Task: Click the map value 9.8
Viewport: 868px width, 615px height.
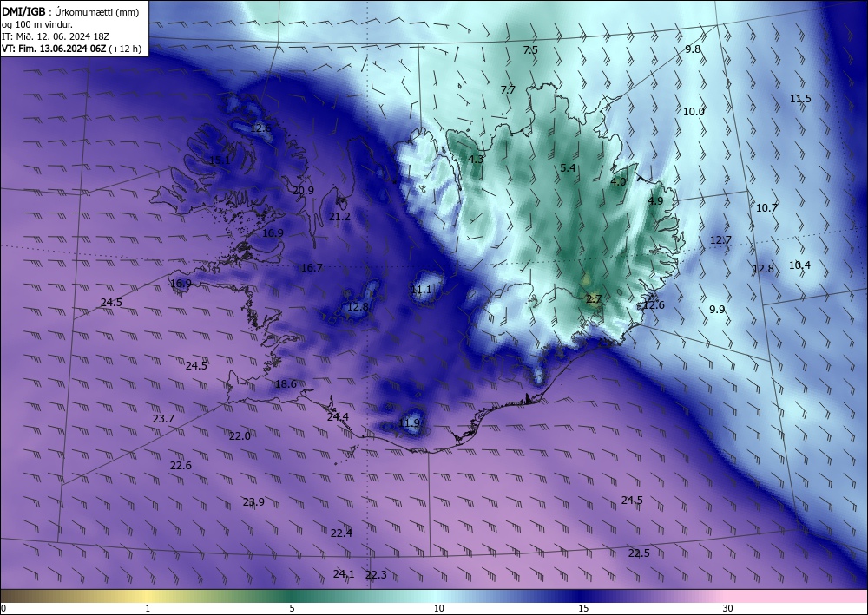Action: click(693, 49)
